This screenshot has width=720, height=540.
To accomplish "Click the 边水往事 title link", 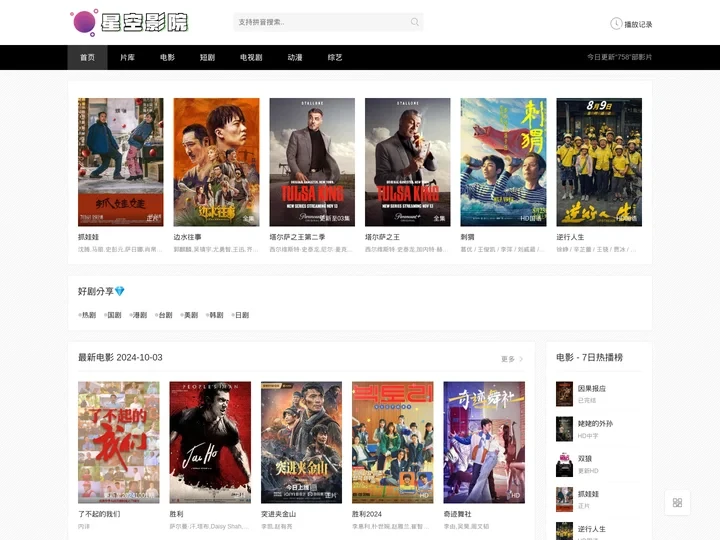I will click(187, 237).
